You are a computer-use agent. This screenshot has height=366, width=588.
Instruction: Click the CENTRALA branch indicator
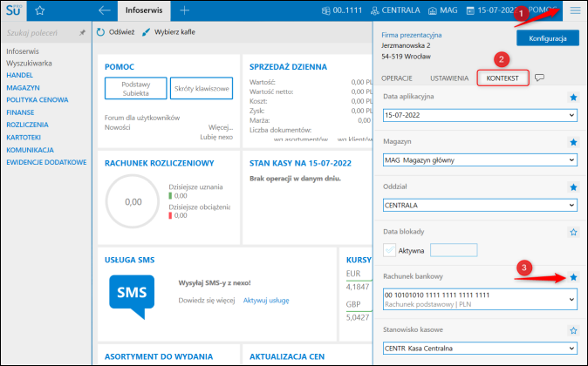point(395,10)
